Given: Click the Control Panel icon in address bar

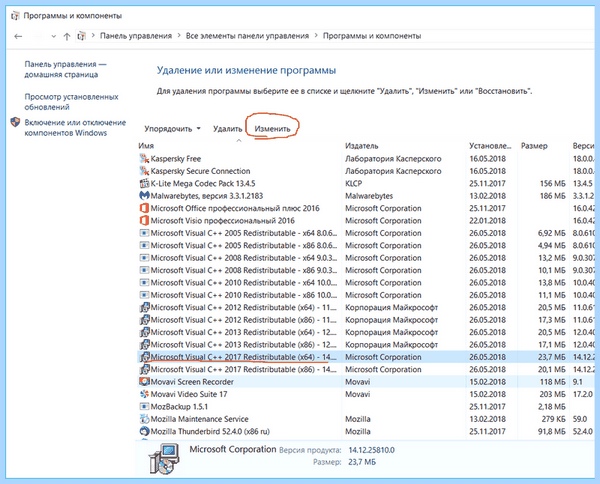Looking at the screenshot, I should pos(81,36).
